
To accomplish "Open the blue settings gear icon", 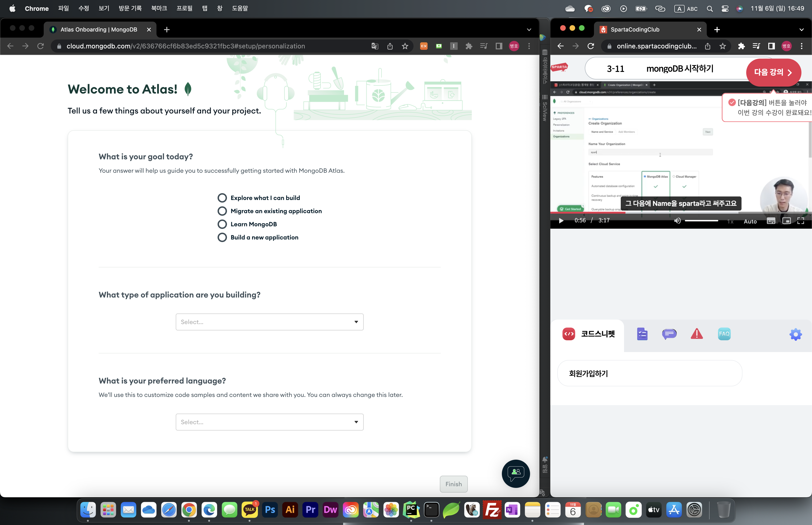I will point(796,334).
